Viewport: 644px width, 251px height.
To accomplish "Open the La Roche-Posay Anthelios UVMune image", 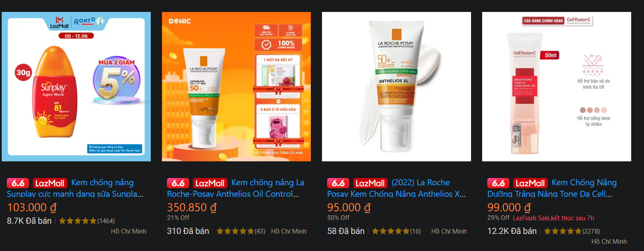I will [x=236, y=87].
